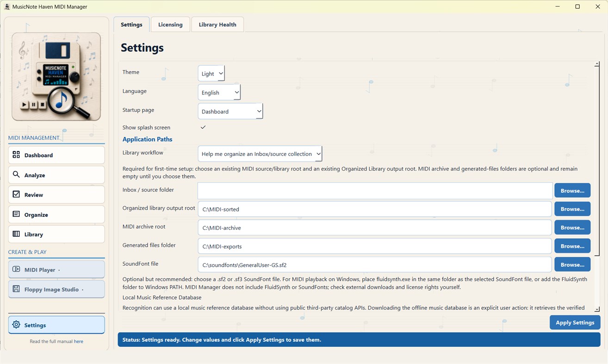Click the Organize list icon
This screenshot has width=608, height=364.
pyautogui.click(x=16, y=214)
